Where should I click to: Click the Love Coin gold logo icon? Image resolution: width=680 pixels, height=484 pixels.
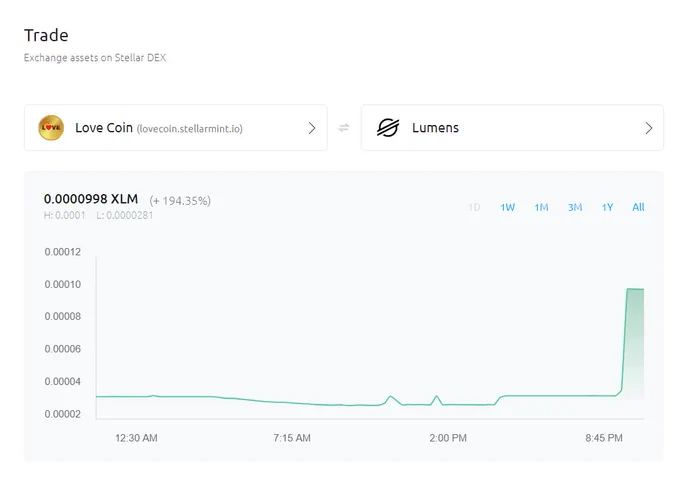[51, 128]
